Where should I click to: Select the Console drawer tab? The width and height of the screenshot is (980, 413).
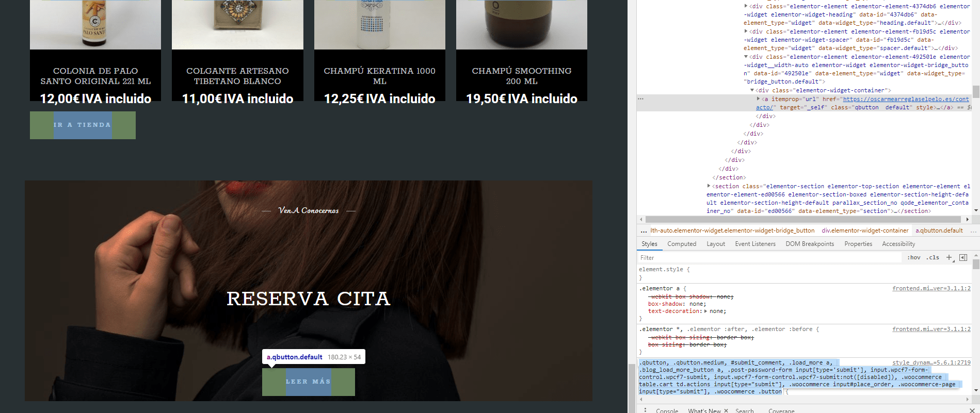(x=667, y=410)
